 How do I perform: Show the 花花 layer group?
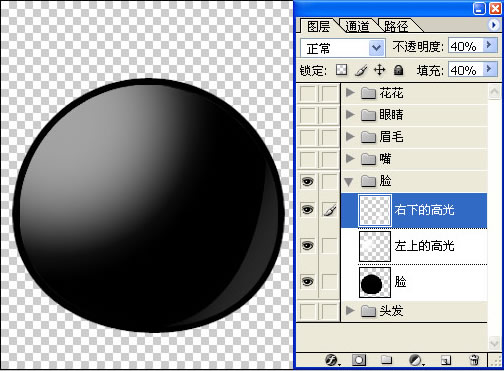click(307, 94)
